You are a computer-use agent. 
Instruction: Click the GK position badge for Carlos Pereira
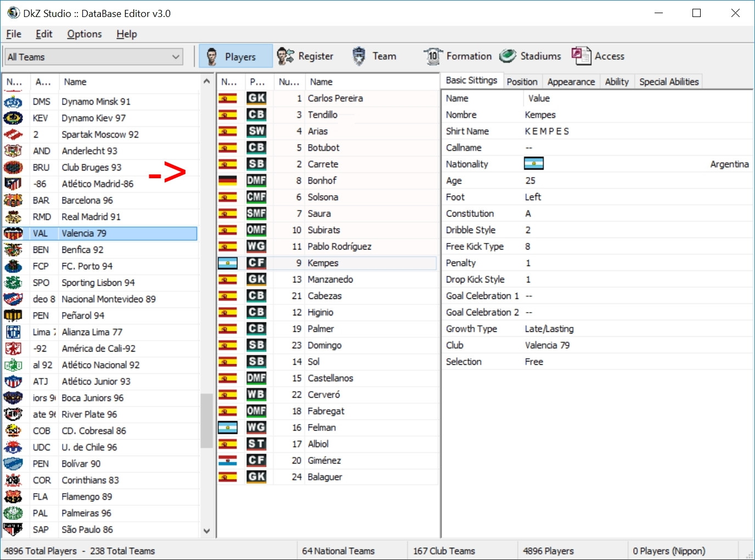(256, 98)
